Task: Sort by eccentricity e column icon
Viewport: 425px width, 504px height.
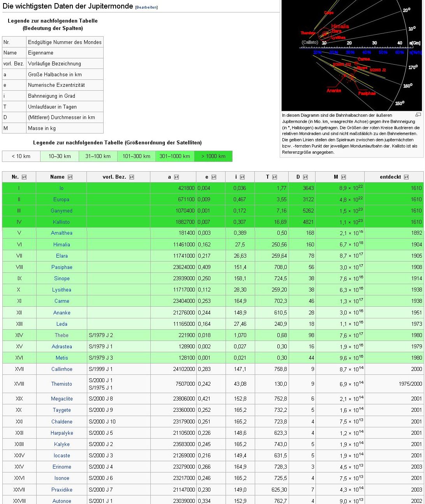Action: click(214, 177)
